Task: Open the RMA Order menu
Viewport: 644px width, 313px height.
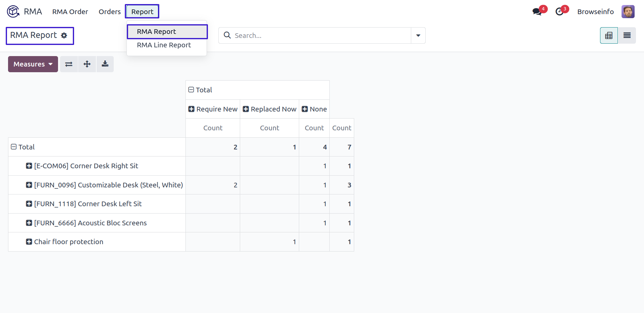Action: click(x=70, y=12)
